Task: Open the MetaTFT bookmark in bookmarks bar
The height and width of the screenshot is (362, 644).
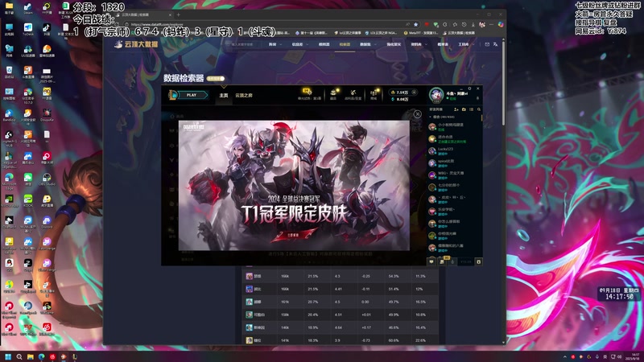Action: pyautogui.click(x=421, y=33)
